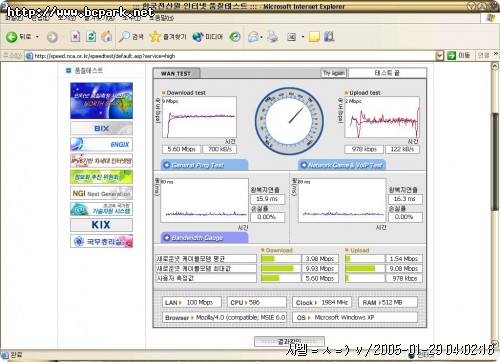Open Search magnifier in toolbar

click(132, 37)
